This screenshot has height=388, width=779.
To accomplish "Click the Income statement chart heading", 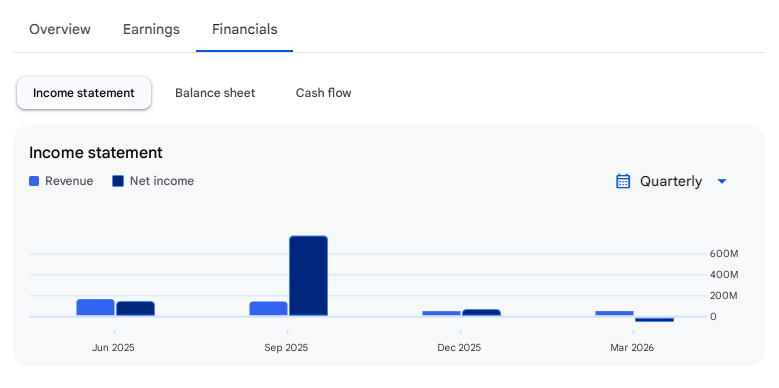I will (96, 153).
